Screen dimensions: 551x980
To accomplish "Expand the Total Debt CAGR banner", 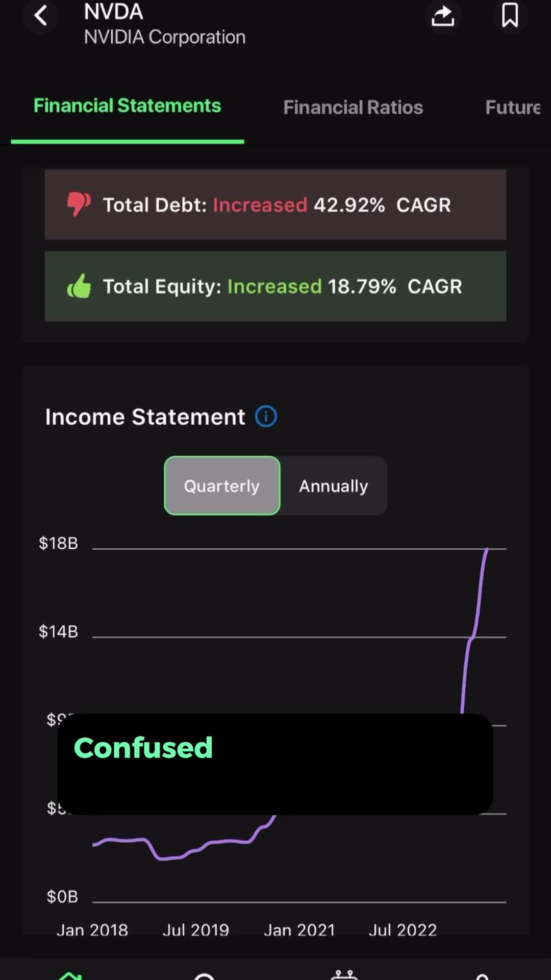I will [275, 205].
